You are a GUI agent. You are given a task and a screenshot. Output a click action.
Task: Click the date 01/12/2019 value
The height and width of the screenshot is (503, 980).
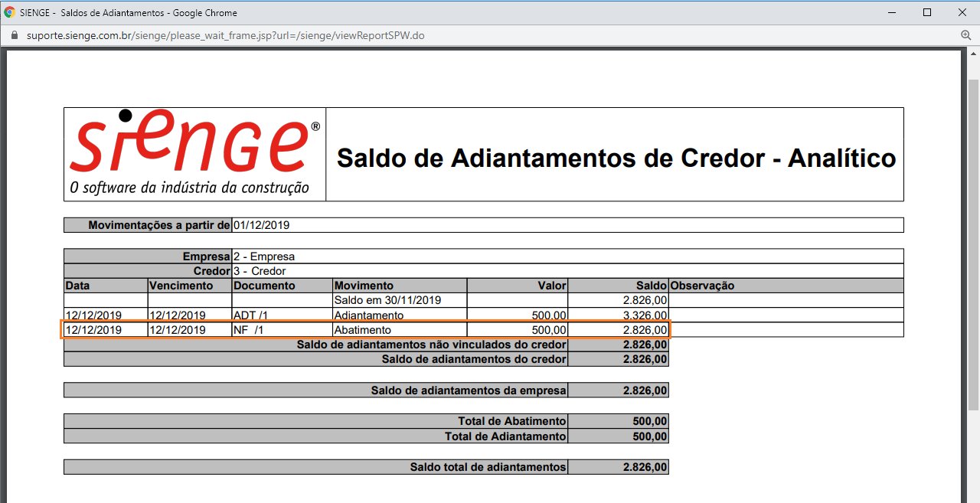point(262,225)
